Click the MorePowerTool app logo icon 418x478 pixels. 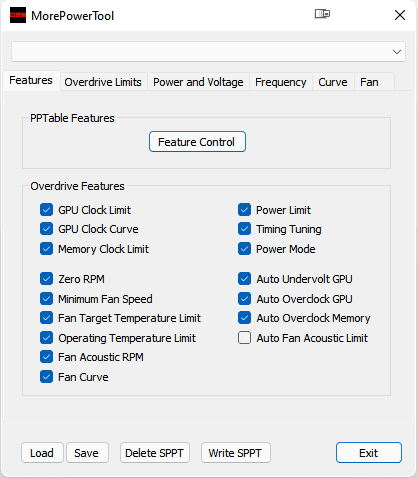(18, 15)
